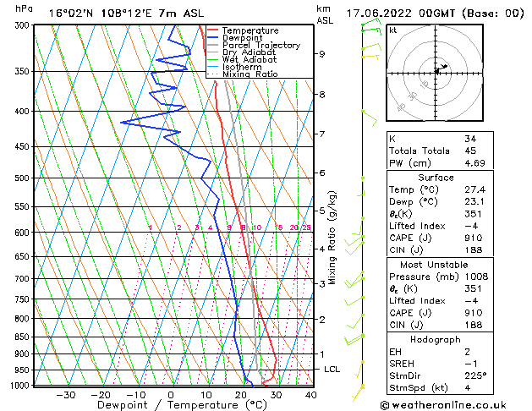Click the station coordinates title 16°02'N 108°12'E

click(x=101, y=14)
